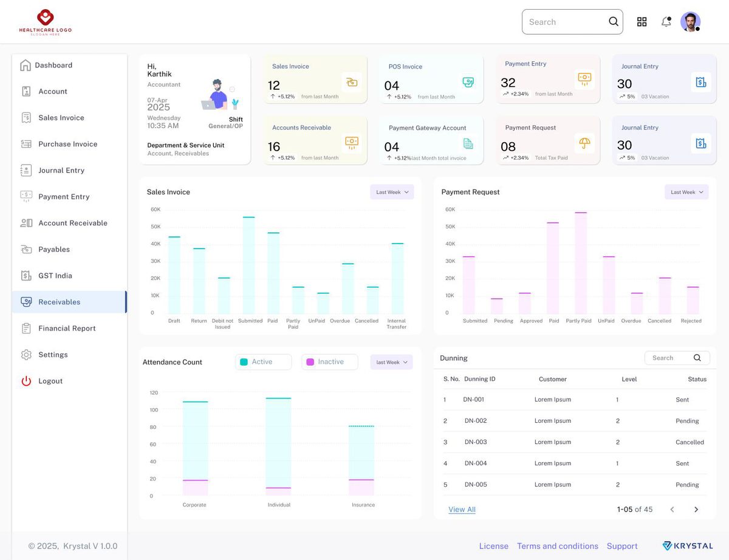
Task: Open Attendance Count last Week dropdown
Action: click(x=392, y=362)
